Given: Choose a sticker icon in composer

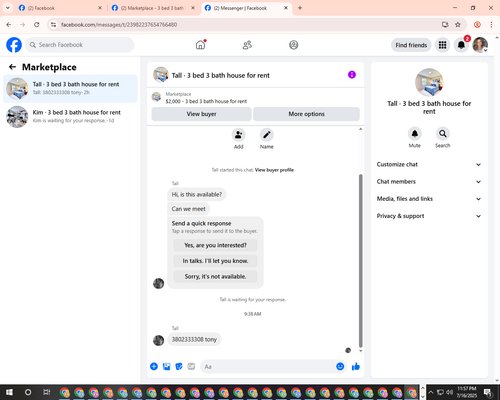Looking at the screenshot, I should [x=179, y=366].
